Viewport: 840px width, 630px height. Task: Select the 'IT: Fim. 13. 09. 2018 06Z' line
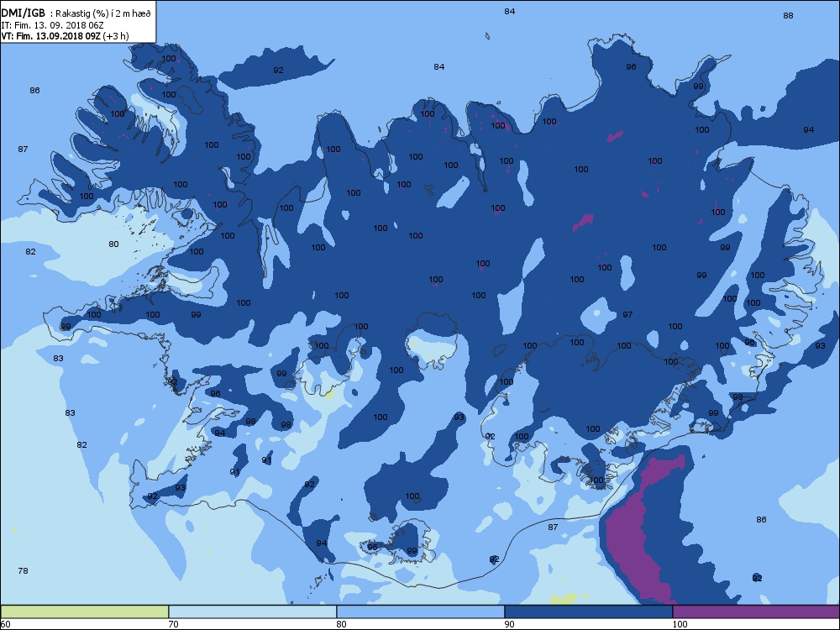click(x=52, y=25)
